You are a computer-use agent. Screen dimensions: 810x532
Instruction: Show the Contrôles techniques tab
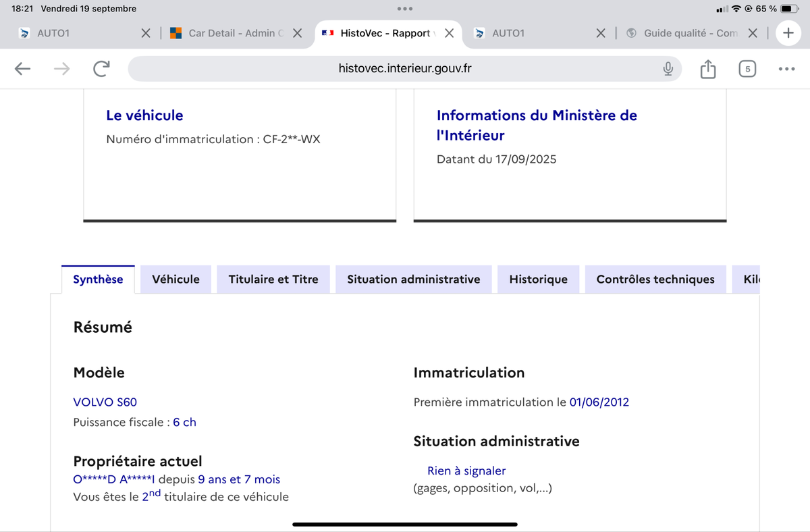coord(655,280)
